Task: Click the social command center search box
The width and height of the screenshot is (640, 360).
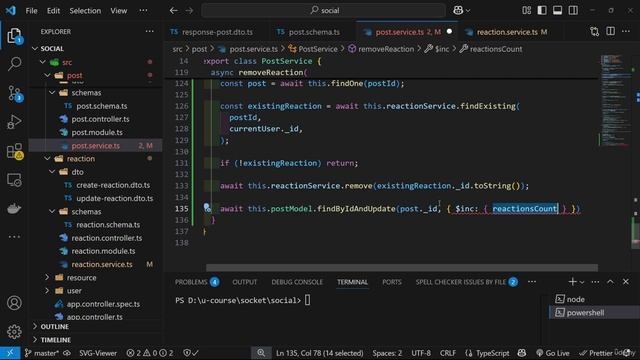Action: coord(324,11)
